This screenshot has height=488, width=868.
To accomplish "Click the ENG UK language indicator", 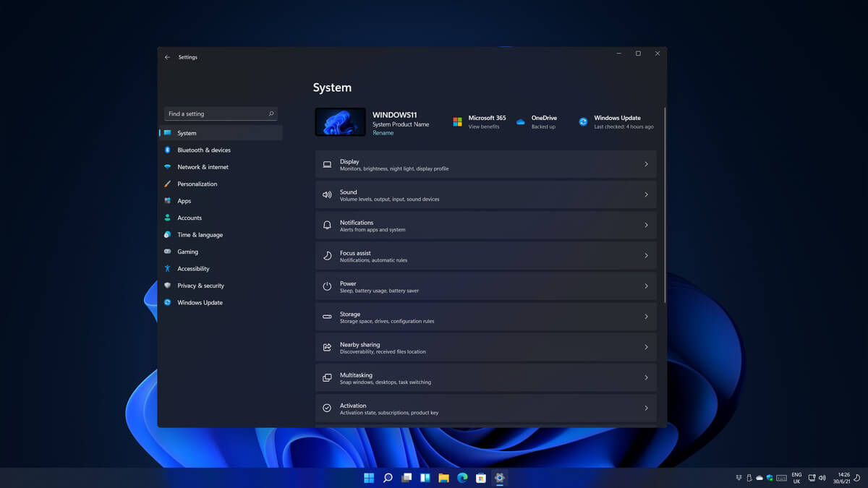I will 796,478.
